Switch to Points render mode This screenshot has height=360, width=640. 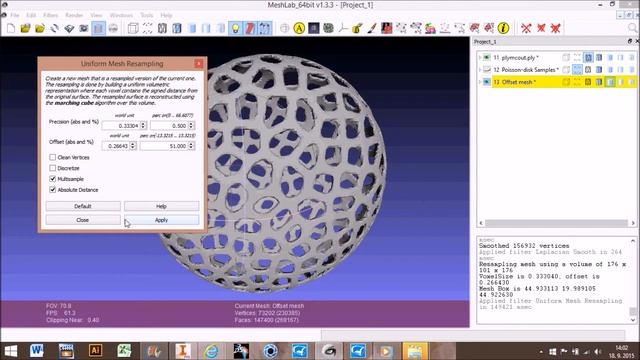pyautogui.click(x=147, y=28)
